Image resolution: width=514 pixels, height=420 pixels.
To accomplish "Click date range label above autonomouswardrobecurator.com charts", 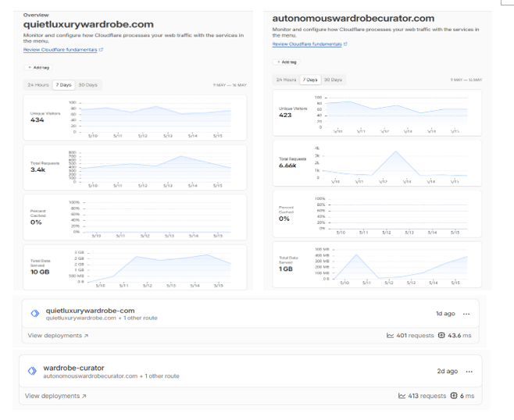I will pos(466,80).
